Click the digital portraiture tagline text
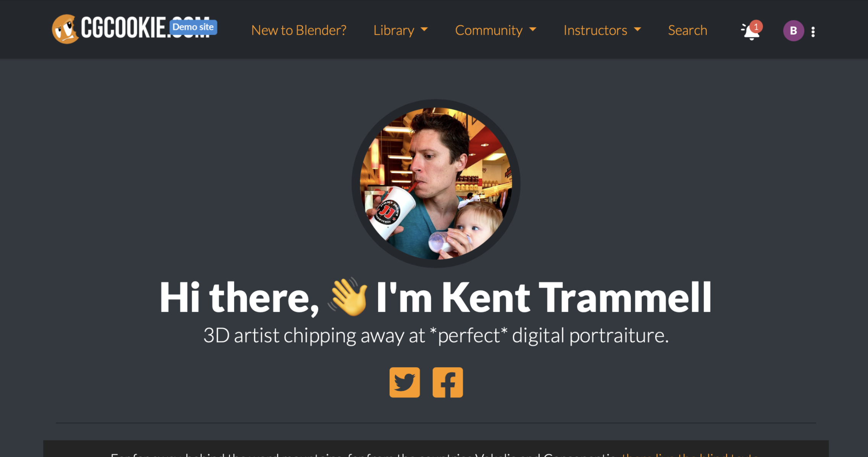The image size is (868, 457). (x=436, y=335)
